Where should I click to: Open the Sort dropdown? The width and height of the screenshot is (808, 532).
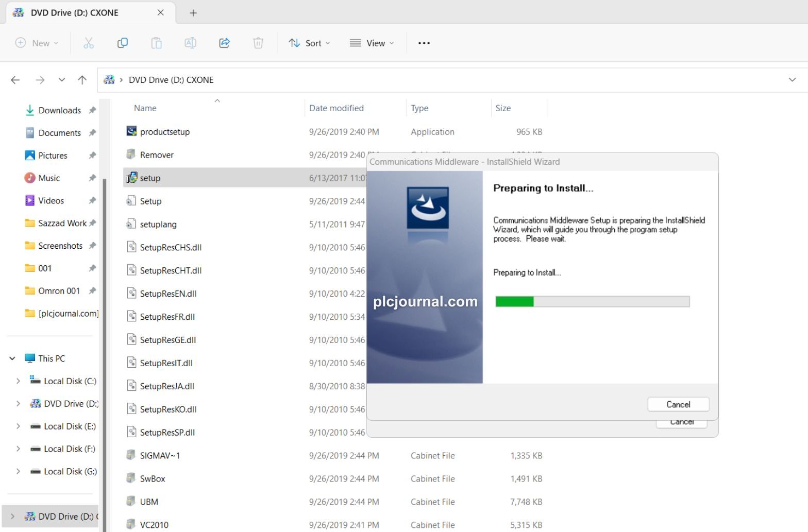pyautogui.click(x=309, y=43)
